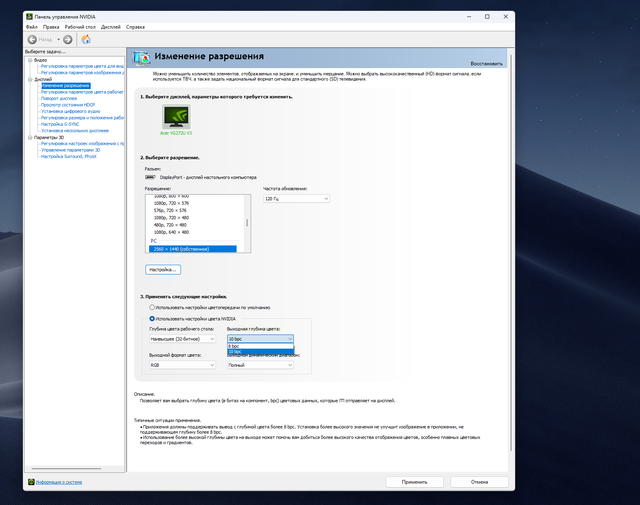Open Регулировка настроек изображения с просмотром
This screenshot has width=640, height=505.
(82, 144)
